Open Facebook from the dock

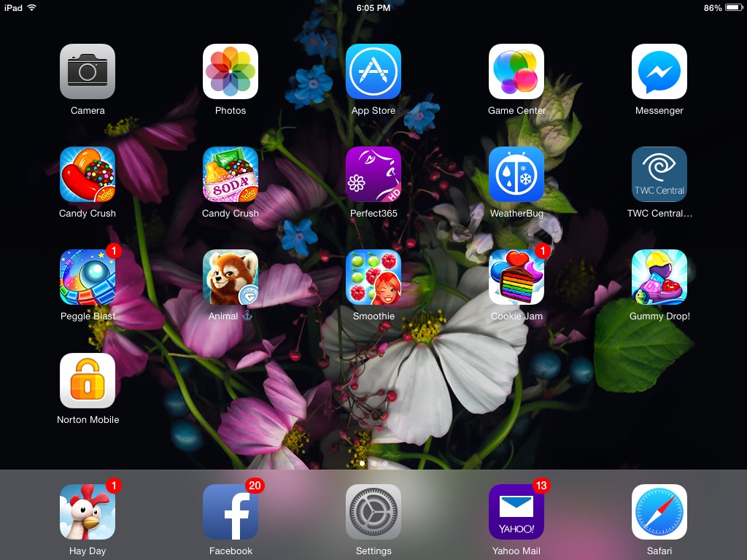coord(230,512)
